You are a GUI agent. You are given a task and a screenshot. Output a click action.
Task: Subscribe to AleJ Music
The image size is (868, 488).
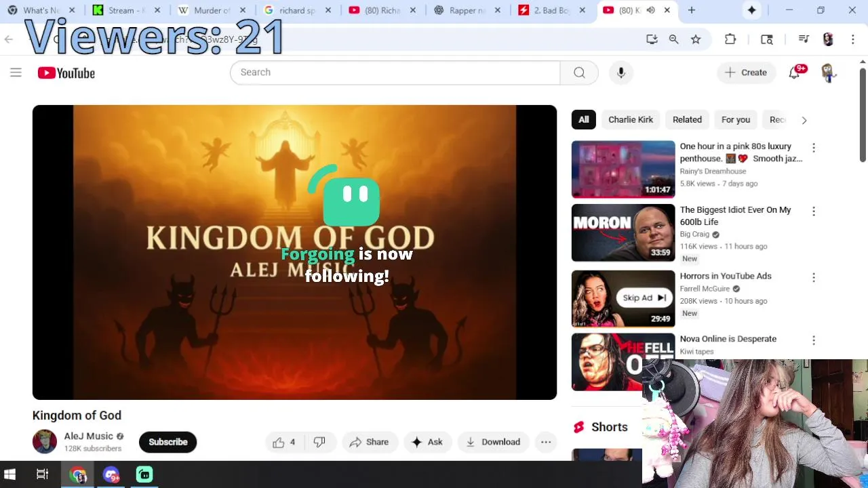168,442
